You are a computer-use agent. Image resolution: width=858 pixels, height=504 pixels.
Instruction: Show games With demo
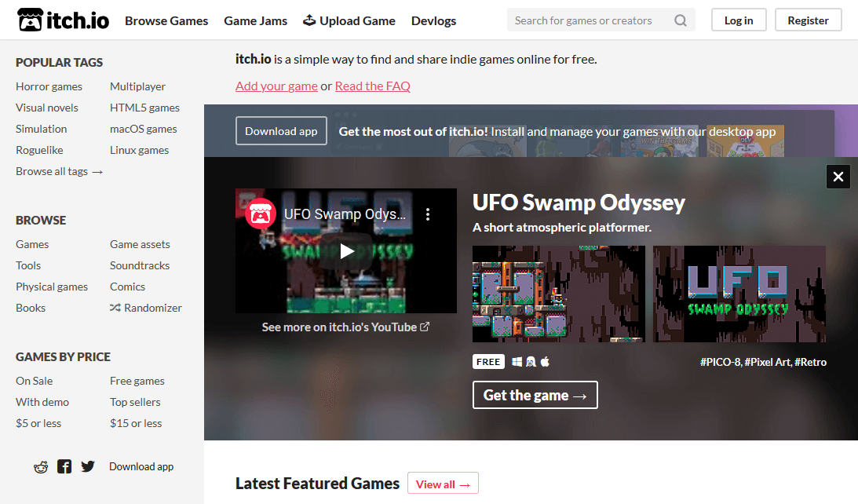tap(42, 402)
